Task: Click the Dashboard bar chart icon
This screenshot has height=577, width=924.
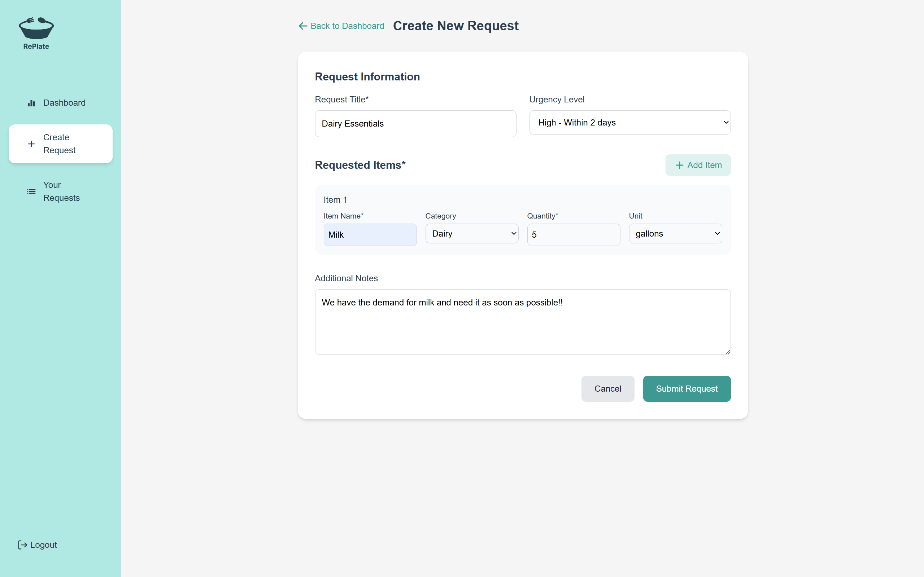Action: point(31,103)
